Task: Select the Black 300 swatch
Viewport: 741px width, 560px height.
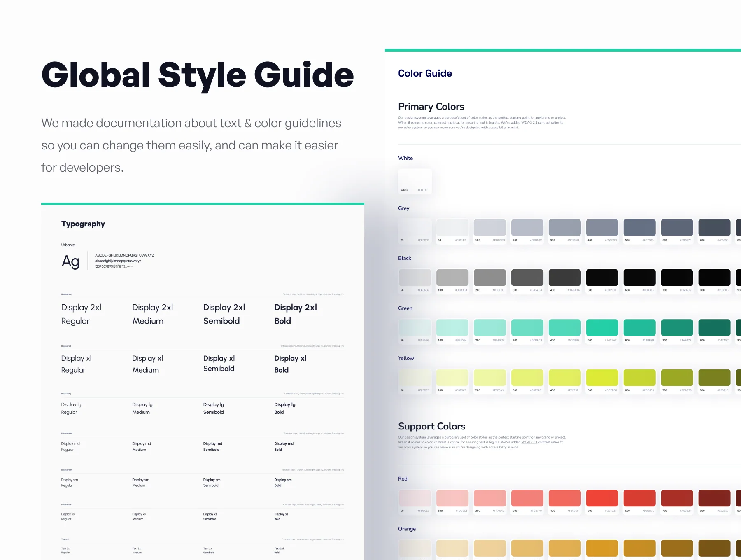Action: [x=527, y=281]
